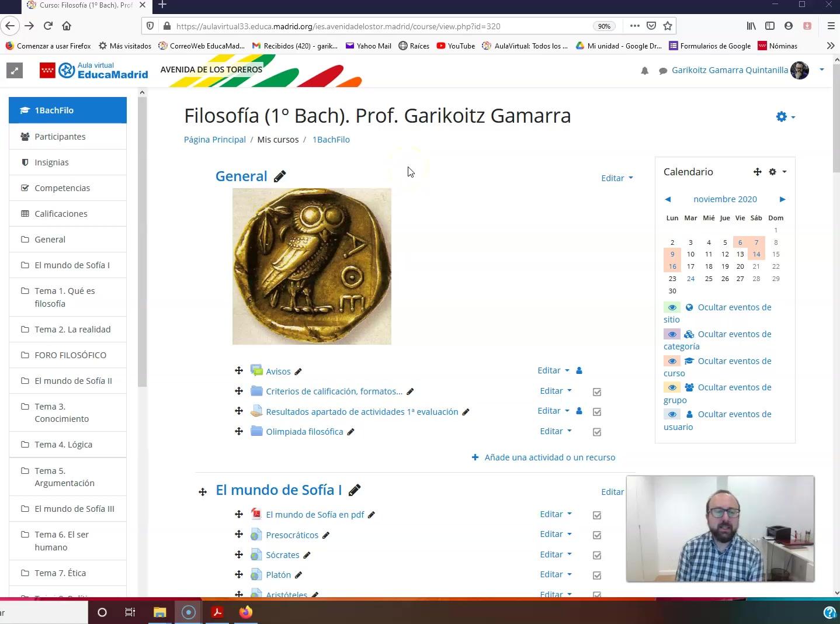Go to FORO FILOSÓFICO in the sidebar
The height and width of the screenshot is (624, 840).
(x=68, y=355)
